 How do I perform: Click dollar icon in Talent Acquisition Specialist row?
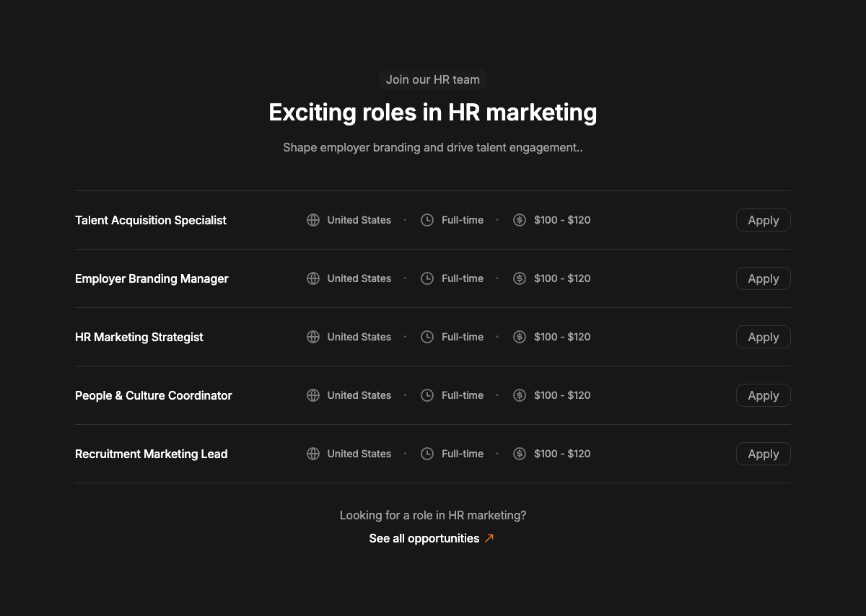pos(520,220)
